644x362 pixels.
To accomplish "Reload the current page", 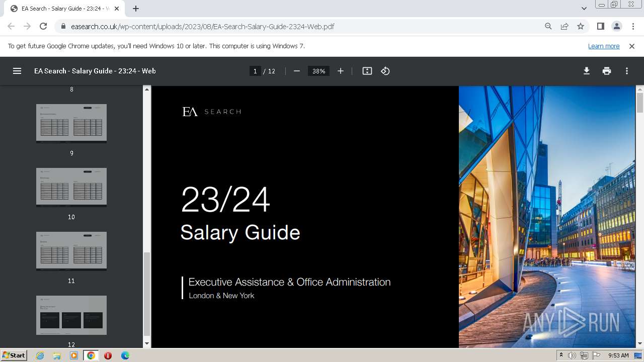I will [43, 26].
